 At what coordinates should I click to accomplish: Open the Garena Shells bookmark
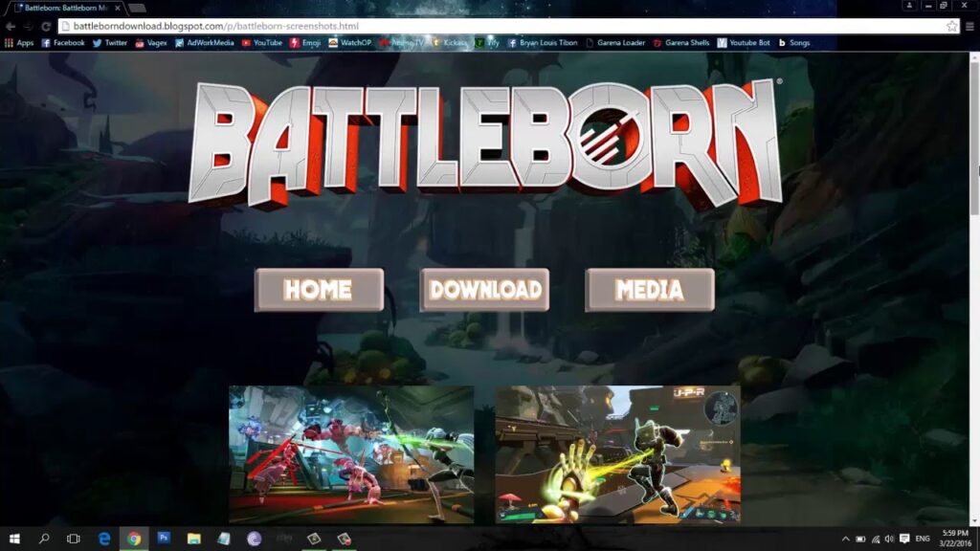tap(681, 43)
